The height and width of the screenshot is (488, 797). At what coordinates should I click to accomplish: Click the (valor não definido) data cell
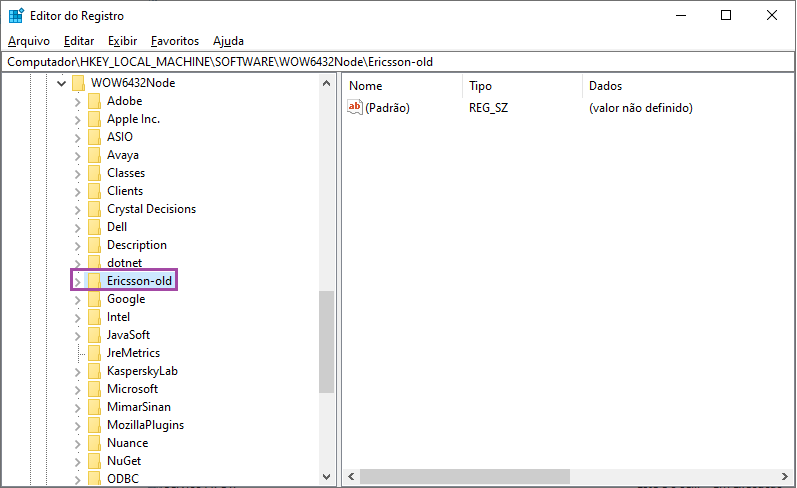(640, 108)
